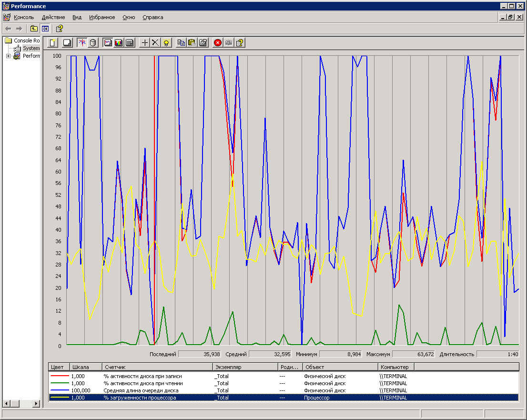The image size is (527, 420).
Task: Select System Monitor in the console tree
Action: pos(31,48)
